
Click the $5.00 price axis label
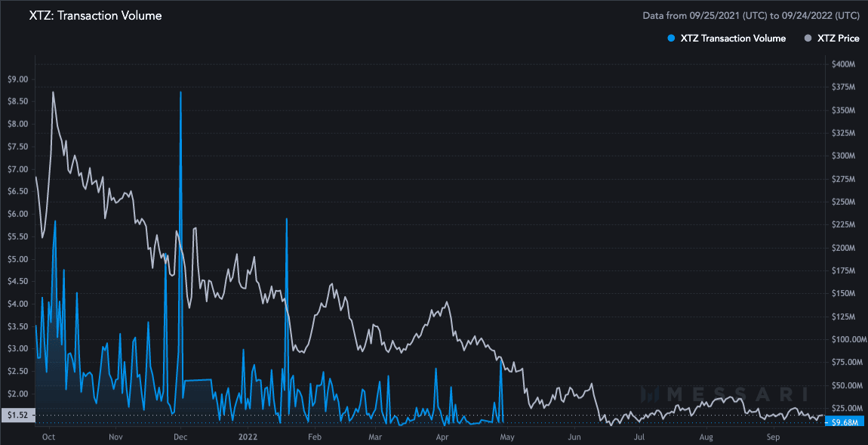point(17,259)
